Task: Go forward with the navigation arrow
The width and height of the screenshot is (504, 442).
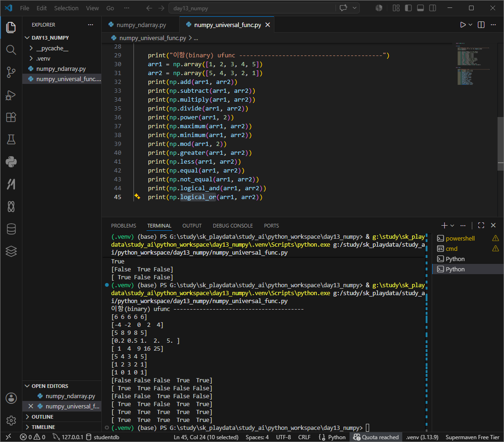Action: (161, 8)
